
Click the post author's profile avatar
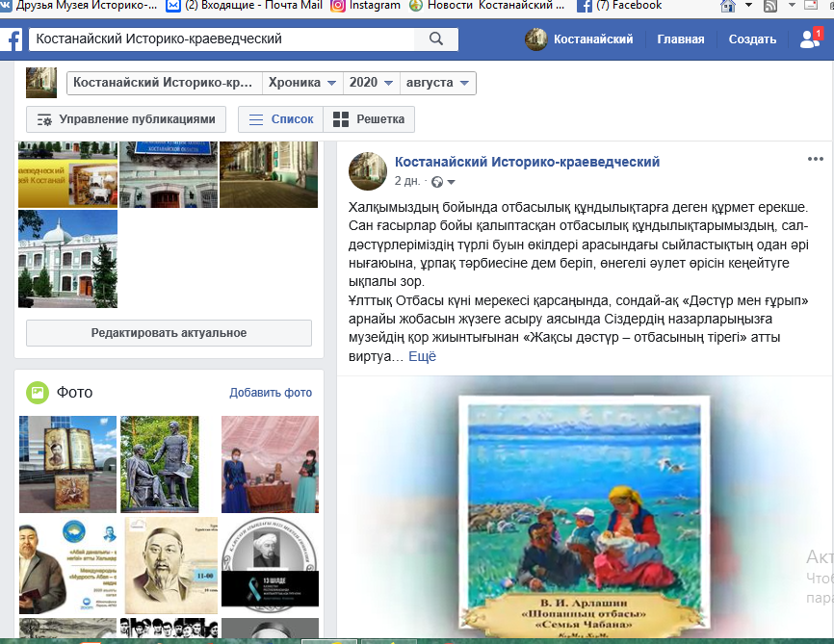(367, 170)
